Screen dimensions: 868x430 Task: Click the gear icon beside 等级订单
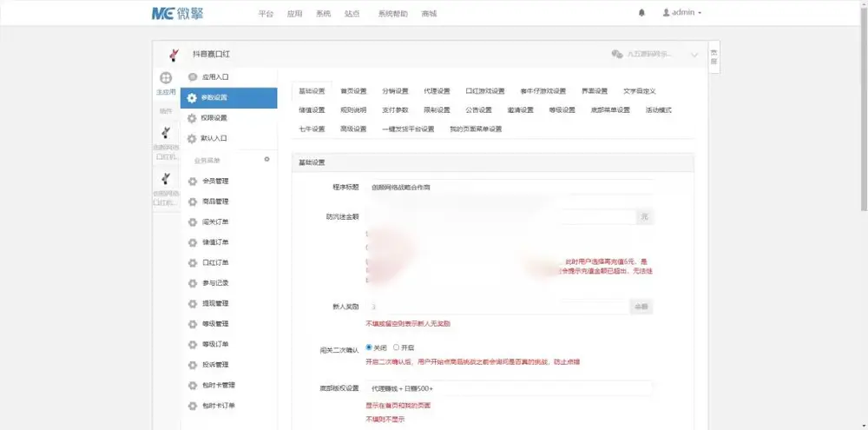click(192, 345)
